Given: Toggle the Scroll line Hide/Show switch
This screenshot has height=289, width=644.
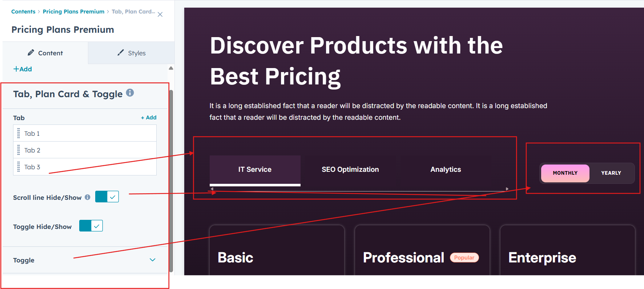Looking at the screenshot, I should [107, 197].
